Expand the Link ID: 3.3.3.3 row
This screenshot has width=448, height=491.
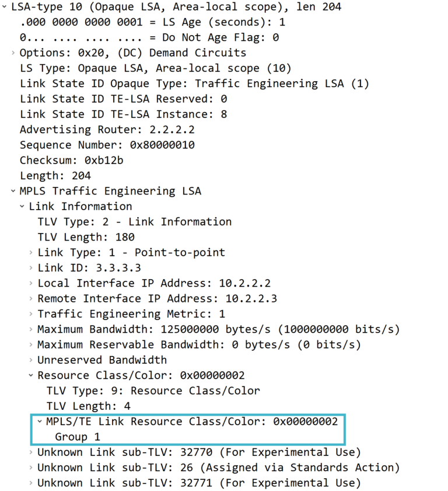(x=30, y=267)
